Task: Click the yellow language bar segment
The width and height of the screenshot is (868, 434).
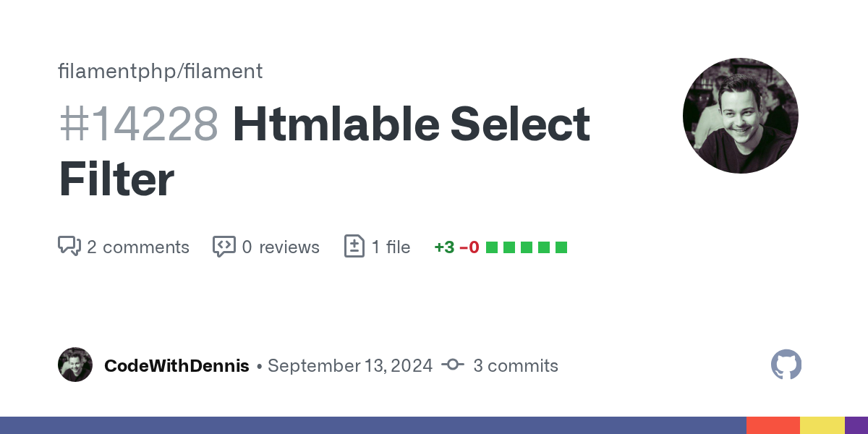Action: tap(822, 425)
